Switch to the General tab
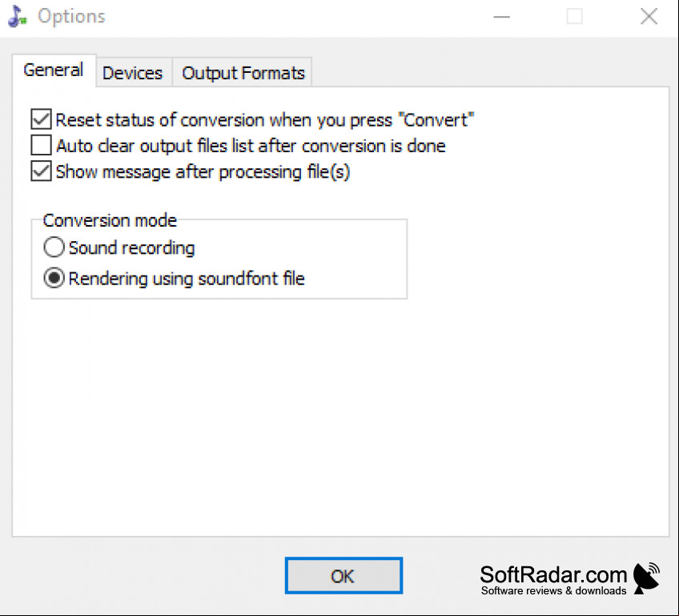 (x=54, y=70)
